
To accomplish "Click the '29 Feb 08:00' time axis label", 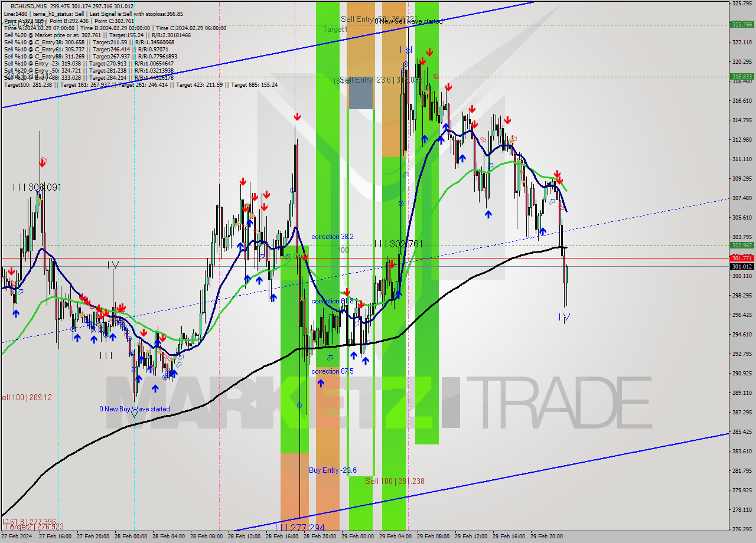I will (x=434, y=537).
